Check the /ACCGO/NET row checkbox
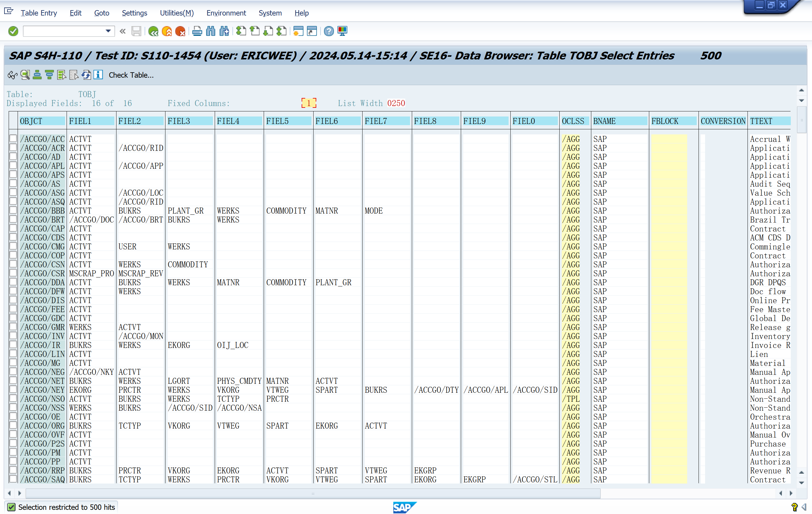 (13, 381)
